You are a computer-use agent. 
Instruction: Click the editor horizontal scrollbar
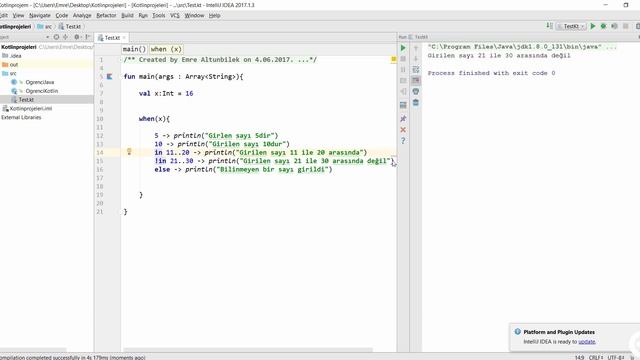(248, 350)
